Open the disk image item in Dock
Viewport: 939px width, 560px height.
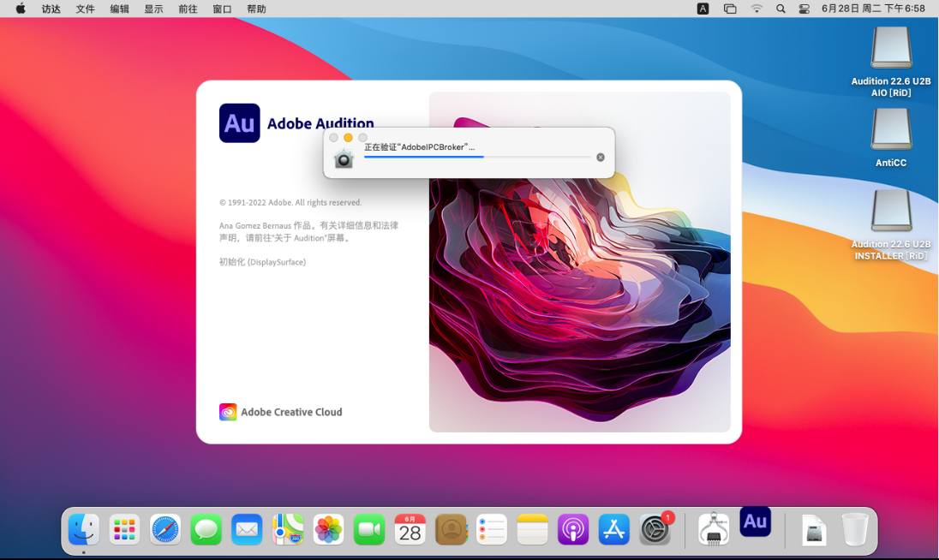tap(814, 529)
